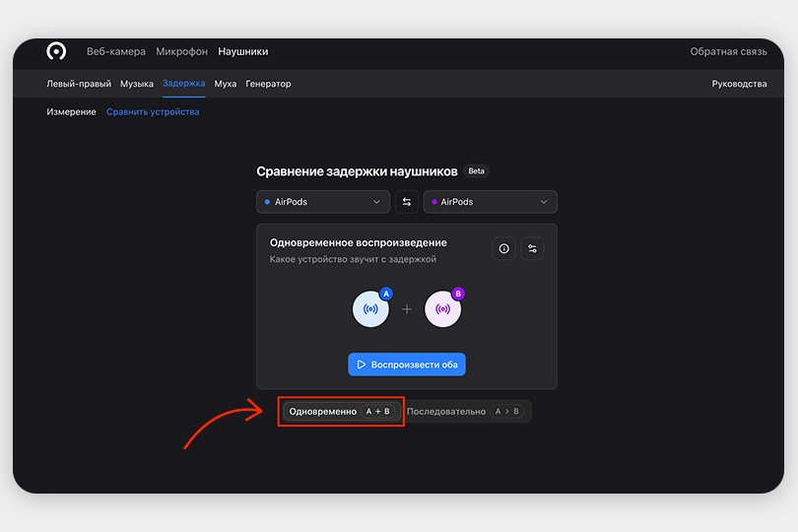Click the plus sign between devices

pos(407,309)
